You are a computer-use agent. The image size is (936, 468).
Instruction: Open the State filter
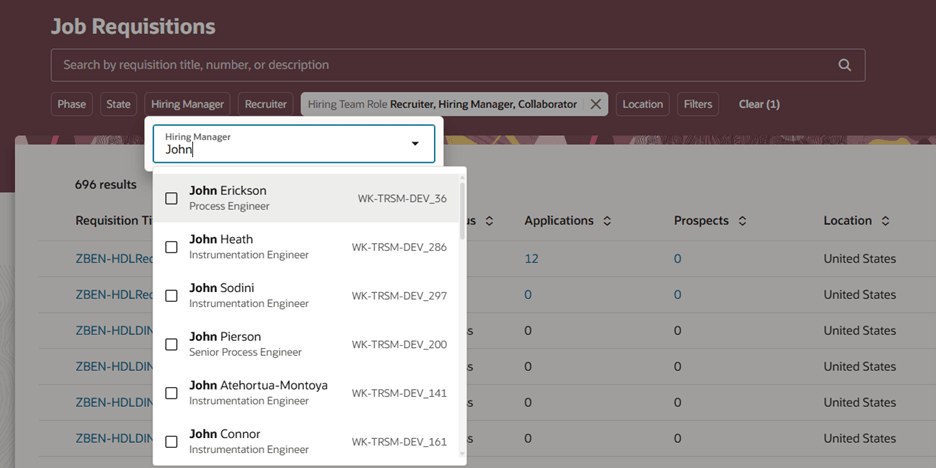tap(118, 104)
